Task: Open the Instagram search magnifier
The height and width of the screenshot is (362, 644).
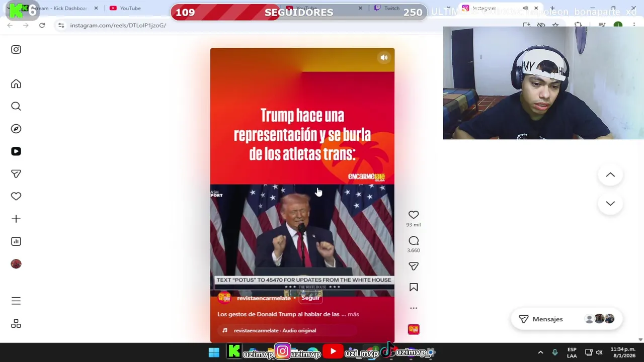Action: [16, 106]
